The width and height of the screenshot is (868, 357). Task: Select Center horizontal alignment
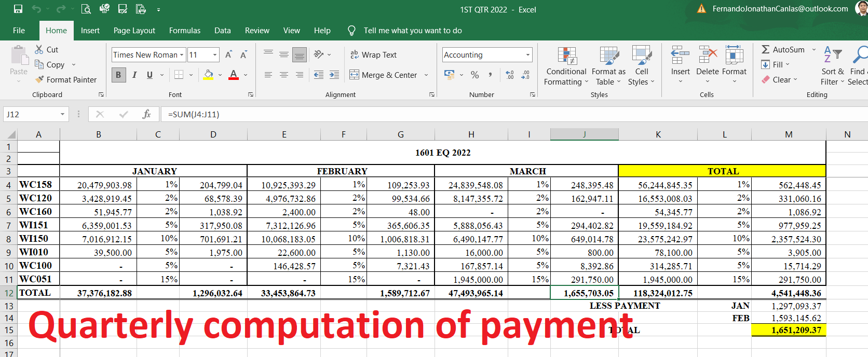click(284, 75)
